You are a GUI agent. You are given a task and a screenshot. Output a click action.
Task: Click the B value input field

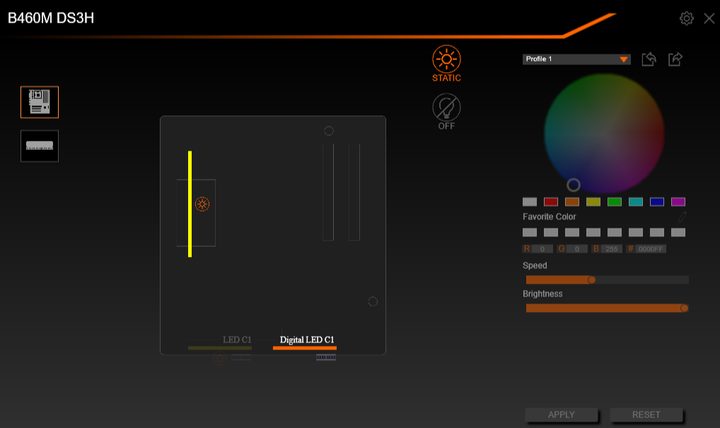coord(612,249)
